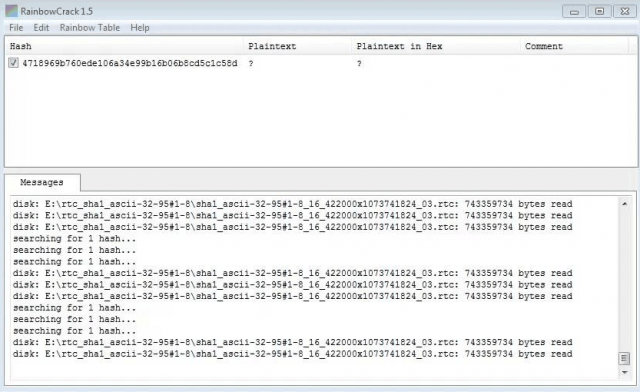Minimize the RainbowCrack window

click(x=574, y=11)
